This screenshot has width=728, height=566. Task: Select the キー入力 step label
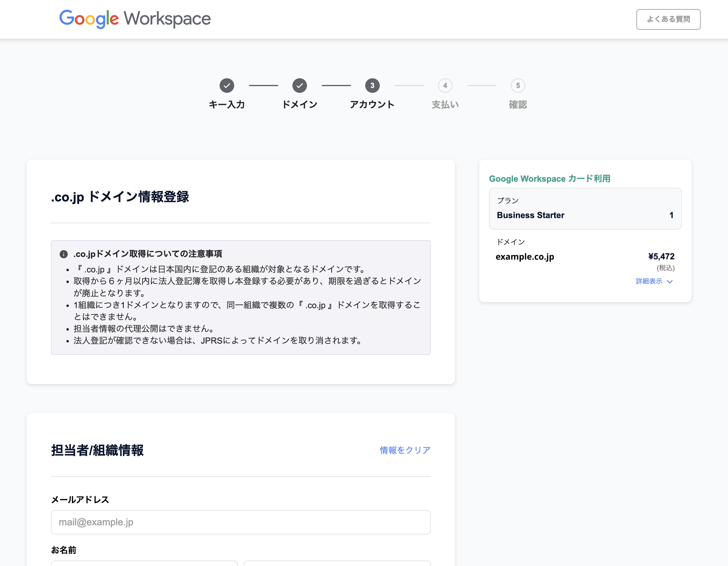tap(227, 104)
